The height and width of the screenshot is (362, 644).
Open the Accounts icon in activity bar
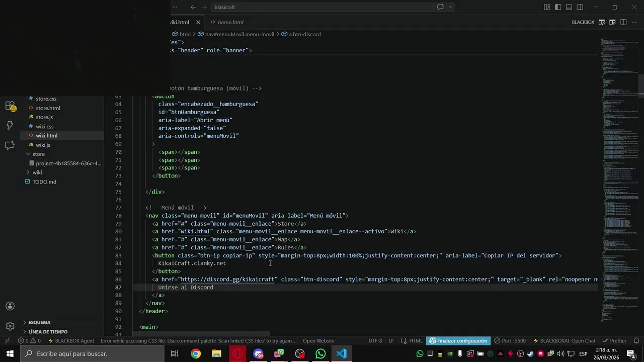[x=10, y=306]
